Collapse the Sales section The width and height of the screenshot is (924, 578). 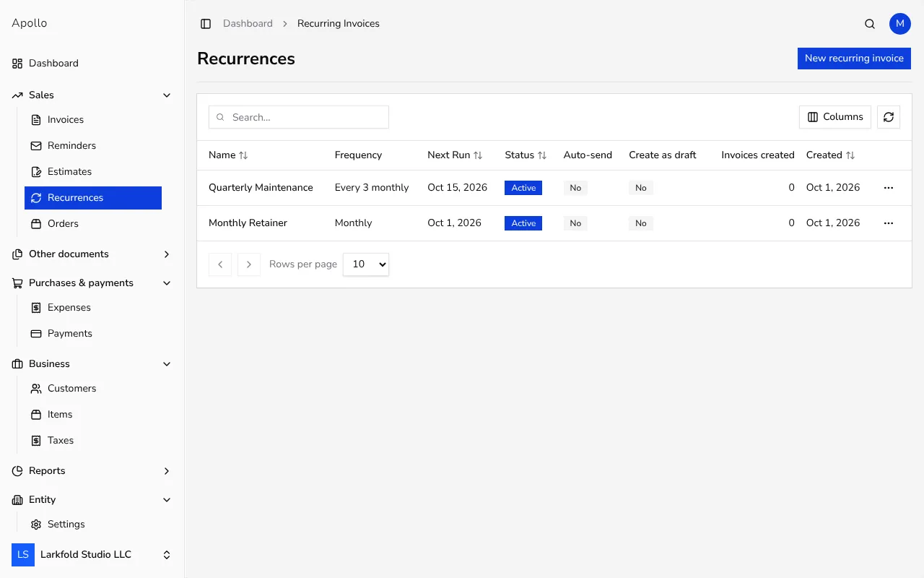92,95
